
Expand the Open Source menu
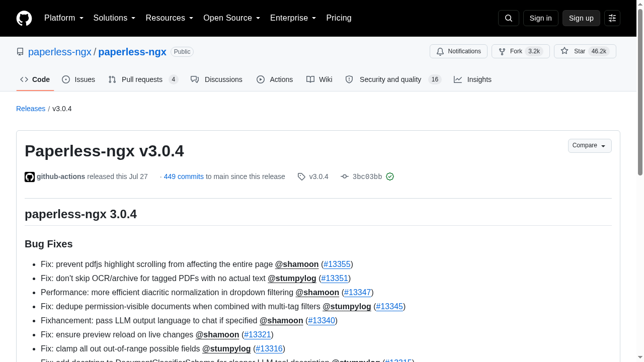(x=231, y=18)
